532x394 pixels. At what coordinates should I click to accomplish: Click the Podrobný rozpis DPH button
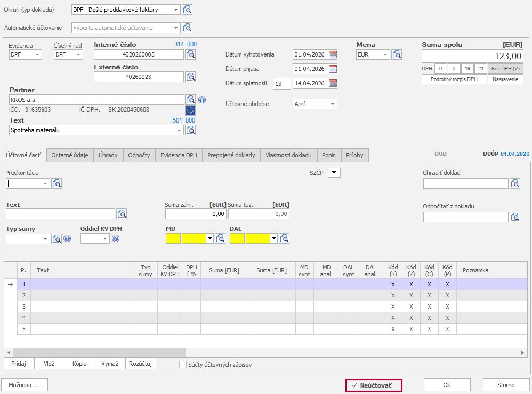click(454, 79)
